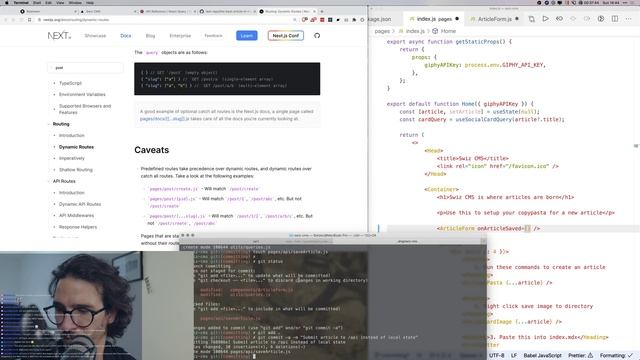Click the Next.js Conf button
The width and height of the screenshot is (640, 360).
point(286,36)
